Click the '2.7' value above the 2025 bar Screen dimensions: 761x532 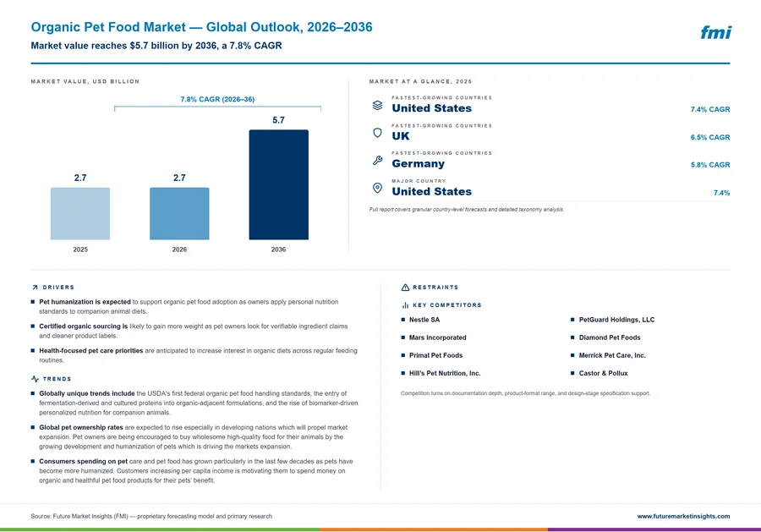(80, 178)
